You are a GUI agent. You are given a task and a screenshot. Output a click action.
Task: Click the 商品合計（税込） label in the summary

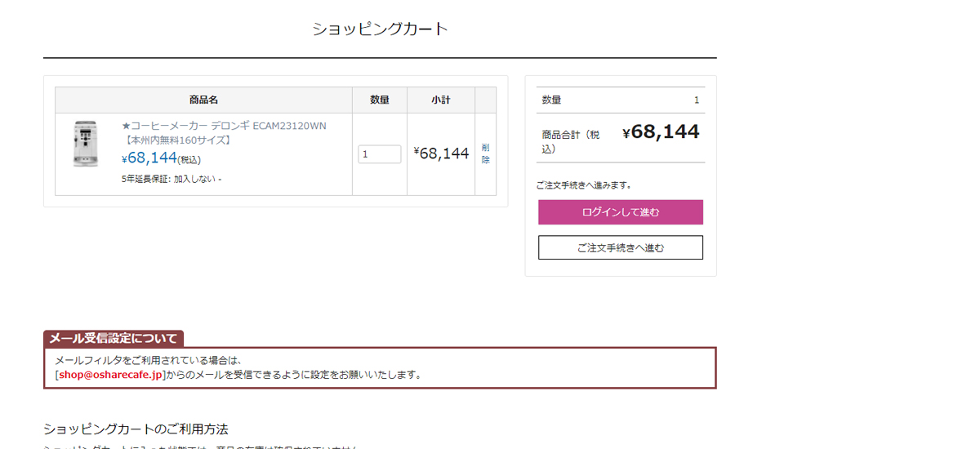(x=571, y=141)
